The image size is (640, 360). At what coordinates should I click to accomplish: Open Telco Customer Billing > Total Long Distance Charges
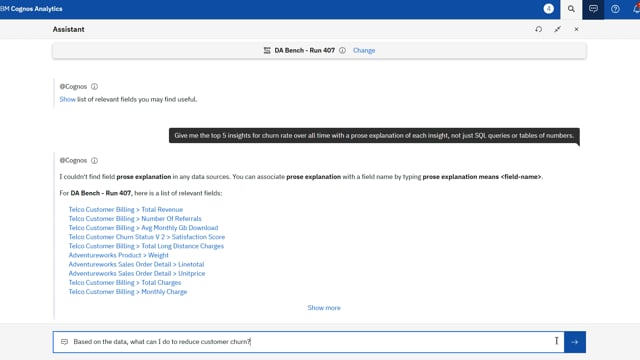(x=146, y=246)
